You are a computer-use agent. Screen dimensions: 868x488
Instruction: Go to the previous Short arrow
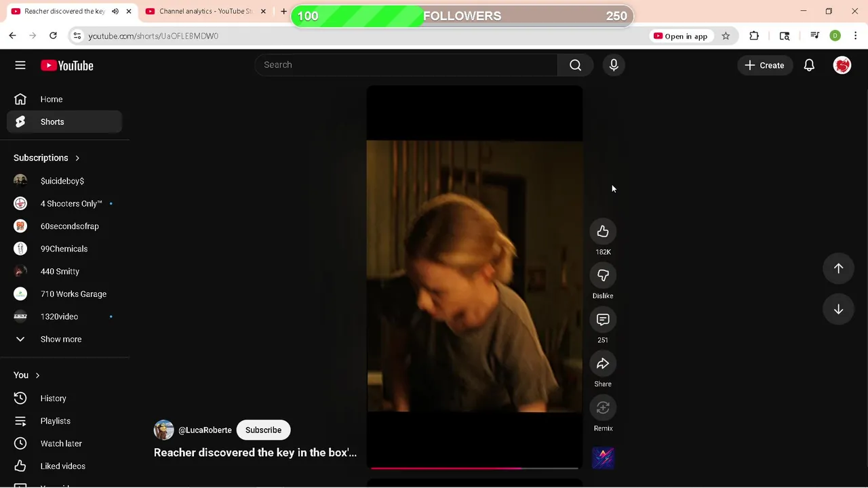click(838, 268)
